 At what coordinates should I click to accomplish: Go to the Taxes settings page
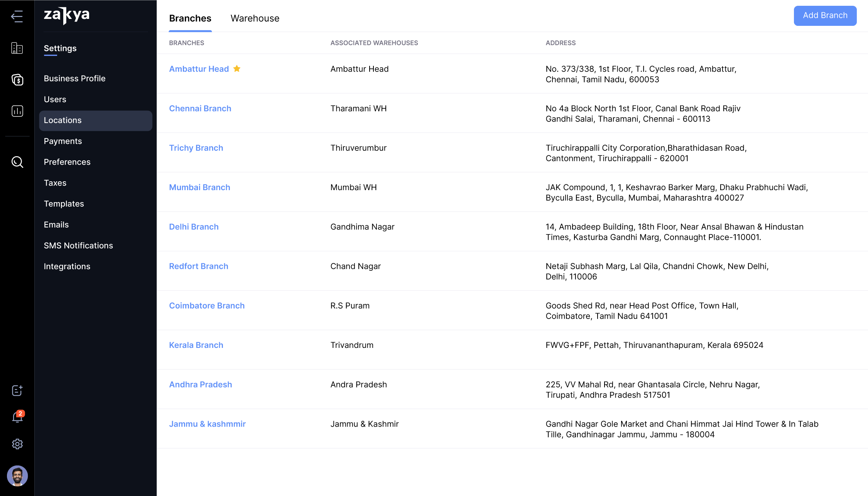(x=55, y=183)
